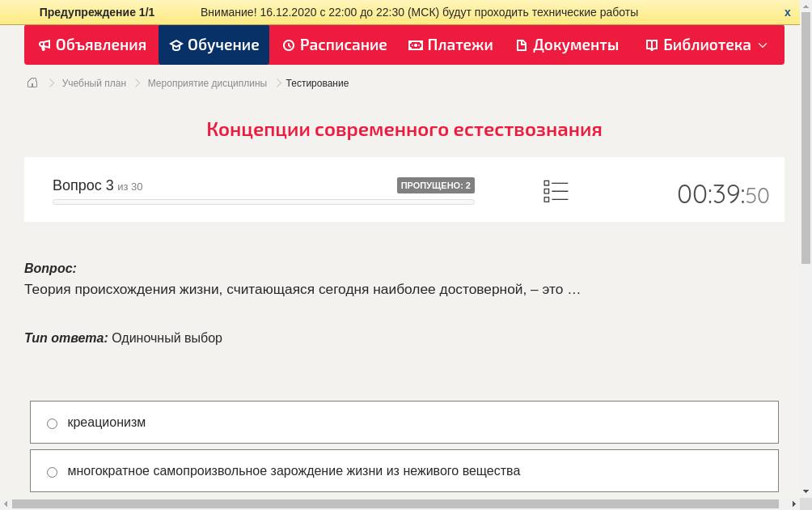Select the многократное самопроизвольное зарождение answer
Viewport: 812px width, 510px height.
(52, 471)
